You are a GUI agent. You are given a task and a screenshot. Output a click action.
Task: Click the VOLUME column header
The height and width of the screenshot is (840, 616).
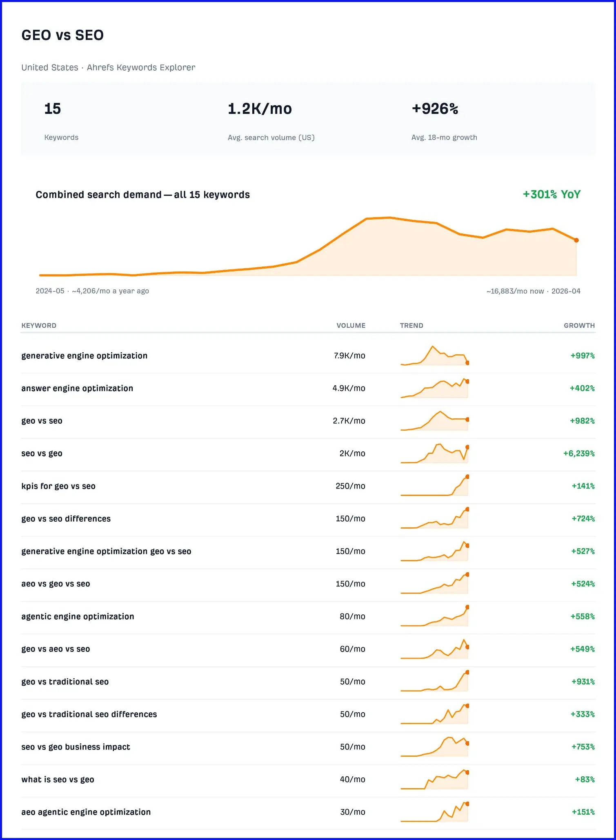351,326
